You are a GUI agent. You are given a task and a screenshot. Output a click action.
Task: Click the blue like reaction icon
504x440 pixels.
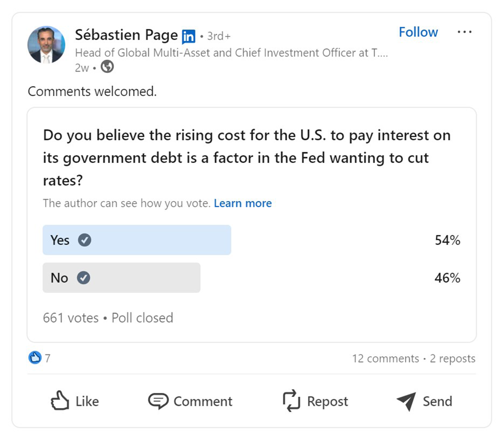tap(35, 358)
